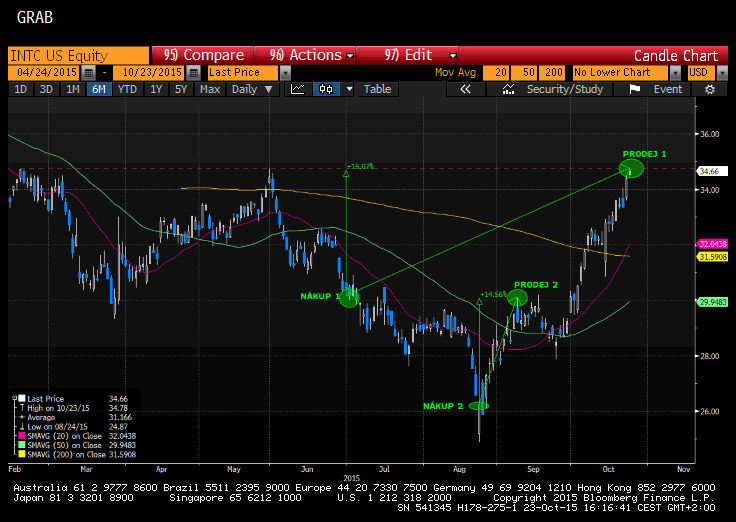Click the Last Price field selector

pos(243,73)
